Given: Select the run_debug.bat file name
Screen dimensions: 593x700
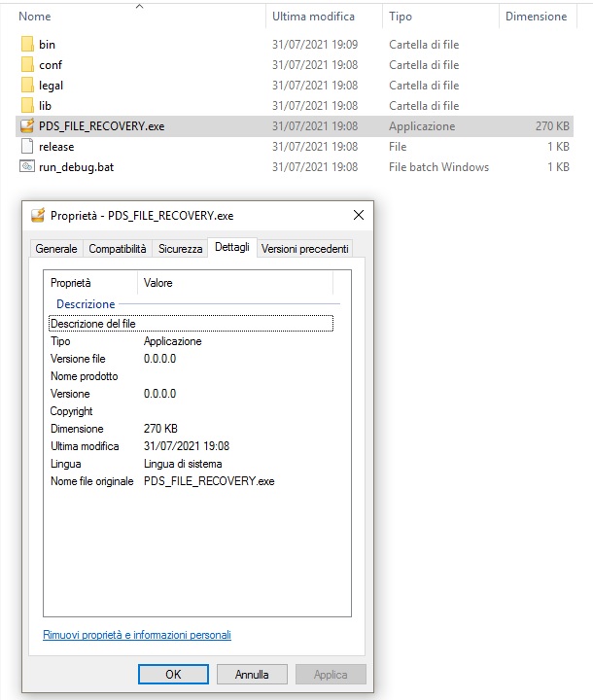Looking at the screenshot, I should click(77, 167).
